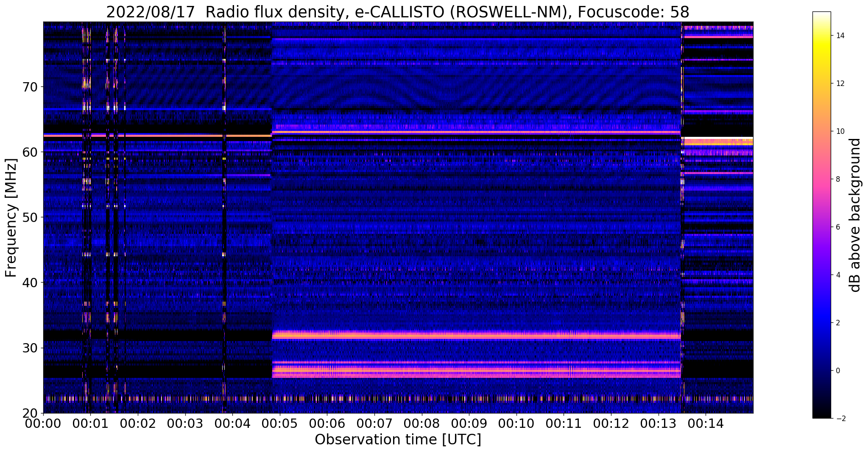
Task: Click the 00:03 time tick label
Action: tap(185, 424)
